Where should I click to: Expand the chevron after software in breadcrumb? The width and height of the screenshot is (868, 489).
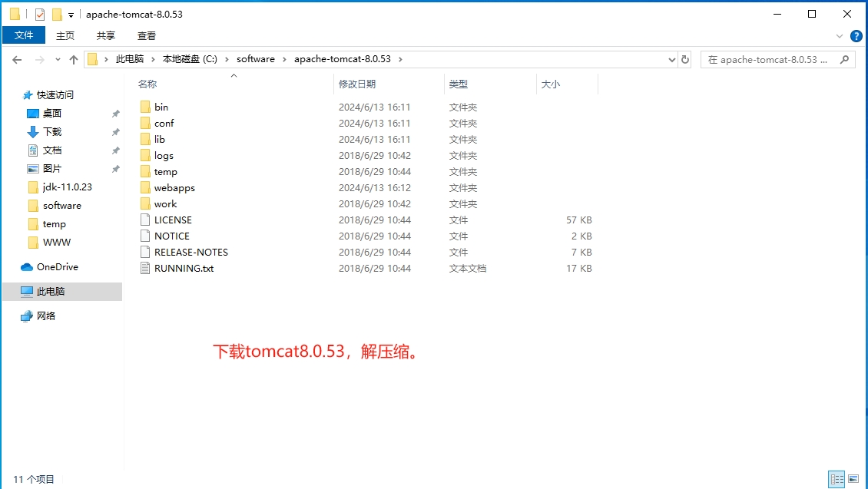(x=284, y=59)
